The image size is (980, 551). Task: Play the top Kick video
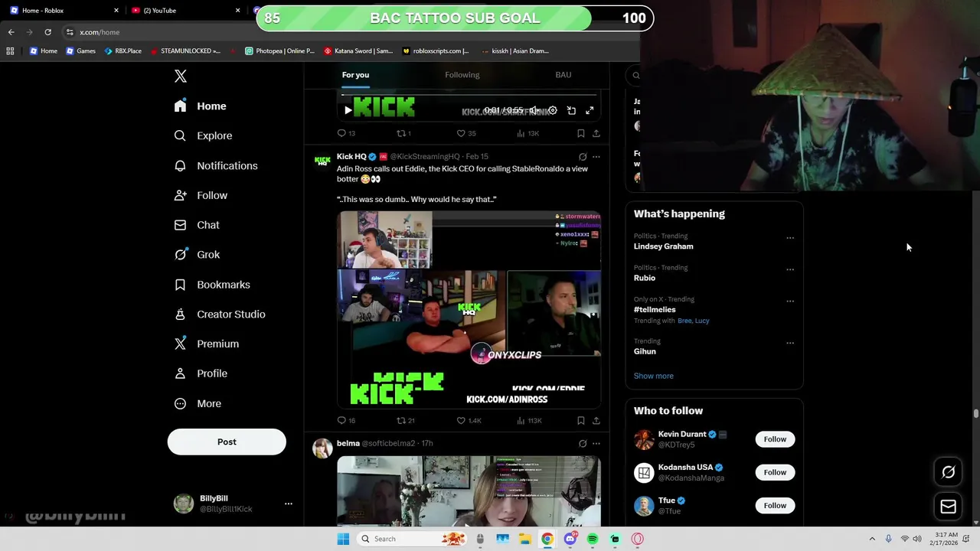[x=348, y=110]
